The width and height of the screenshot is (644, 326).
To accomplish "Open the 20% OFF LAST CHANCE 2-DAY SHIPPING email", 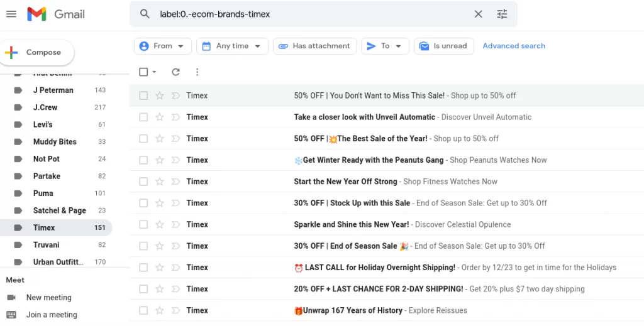I will point(387,289).
